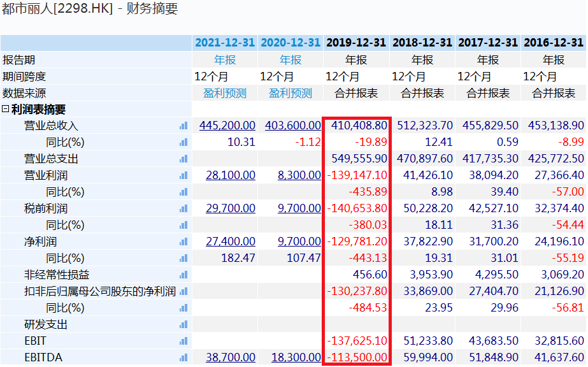This screenshot has width=588, height=367.
Task: Click the chart icon beside EBITDA
Action: 185,357
